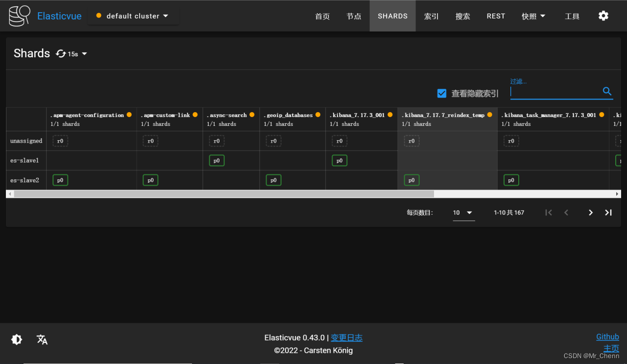Viewport: 627px width, 364px height.
Task: Click the refresh shards icon
Action: 61,53
